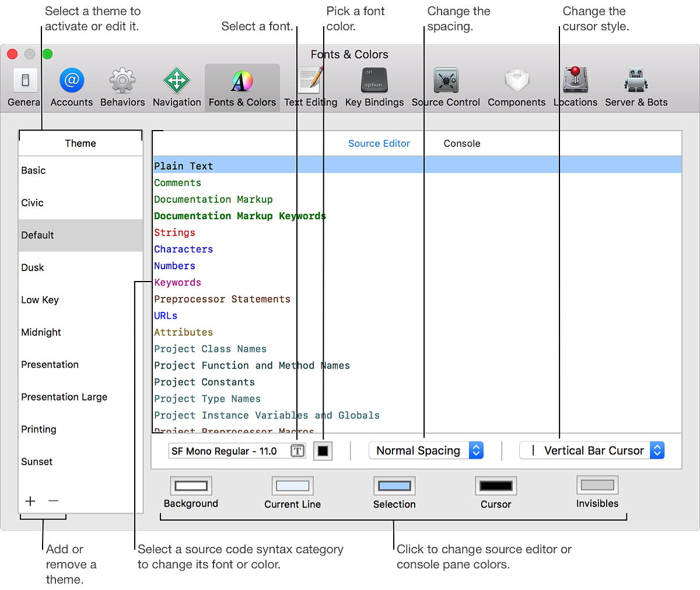Select the Presentation theme
The height and width of the screenshot is (590, 700).
pos(80,364)
